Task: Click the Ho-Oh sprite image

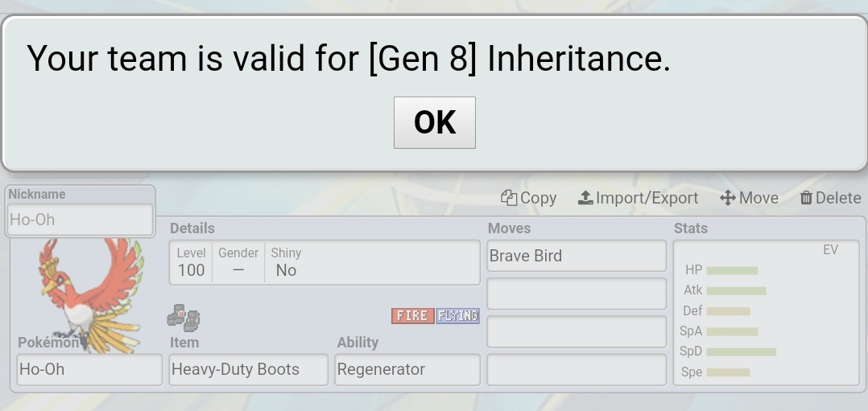Action: click(89, 295)
